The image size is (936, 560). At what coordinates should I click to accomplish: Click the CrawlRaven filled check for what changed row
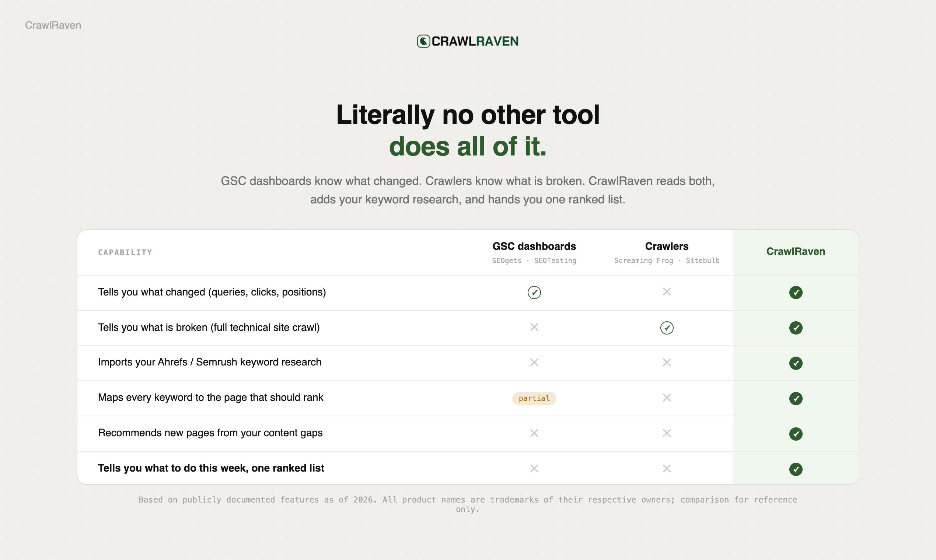[x=796, y=293]
